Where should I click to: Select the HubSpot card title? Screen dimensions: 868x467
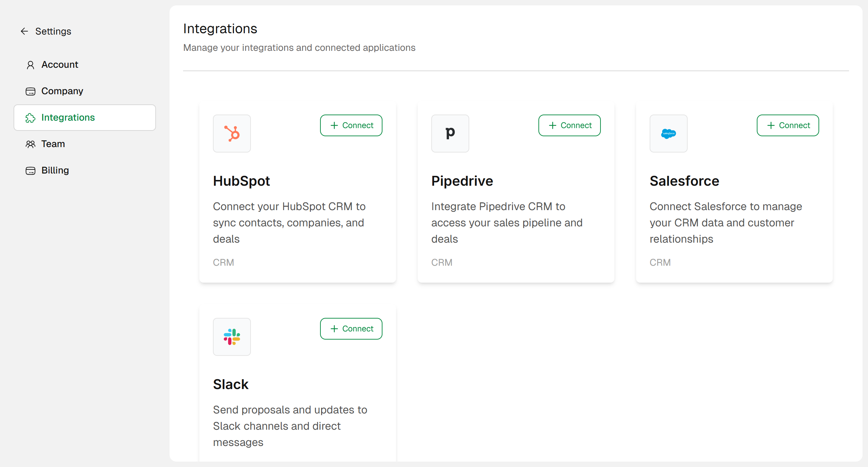coord(241,181)
